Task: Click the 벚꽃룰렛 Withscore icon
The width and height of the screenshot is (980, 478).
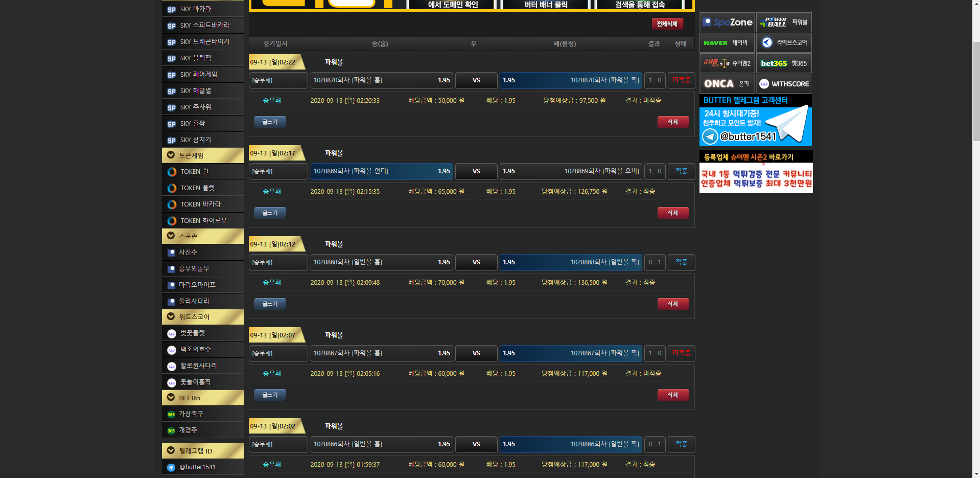Action: coord(172,333)
